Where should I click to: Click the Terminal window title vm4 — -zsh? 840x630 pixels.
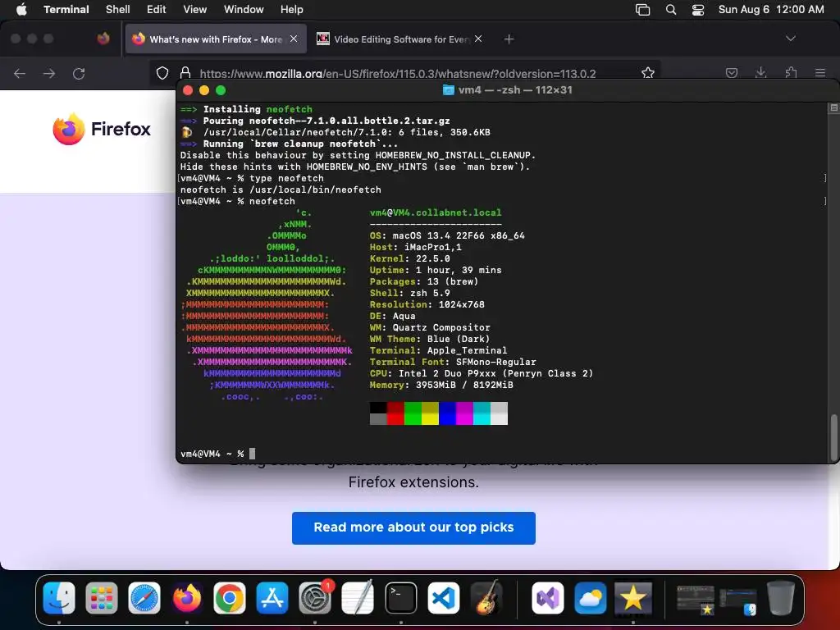coord(507,90)
